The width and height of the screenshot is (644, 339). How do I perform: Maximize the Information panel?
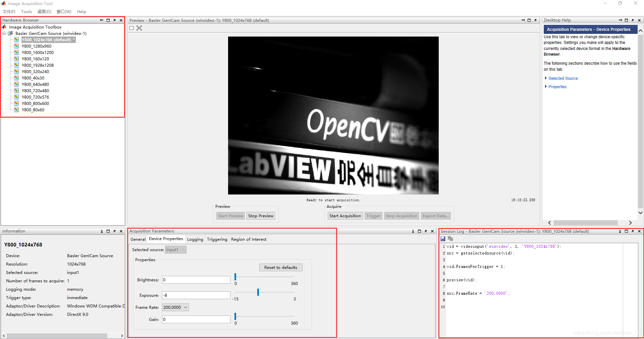pos(108,231)
